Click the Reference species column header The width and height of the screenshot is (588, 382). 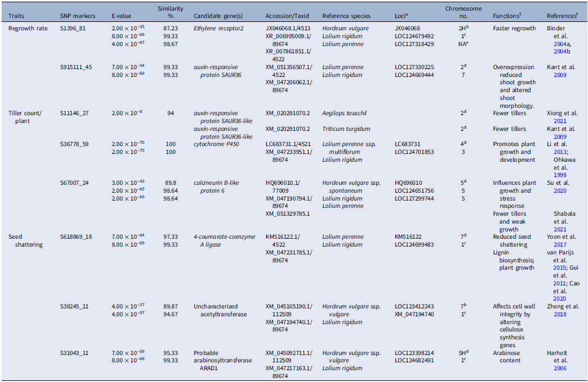tap(346, 16)
